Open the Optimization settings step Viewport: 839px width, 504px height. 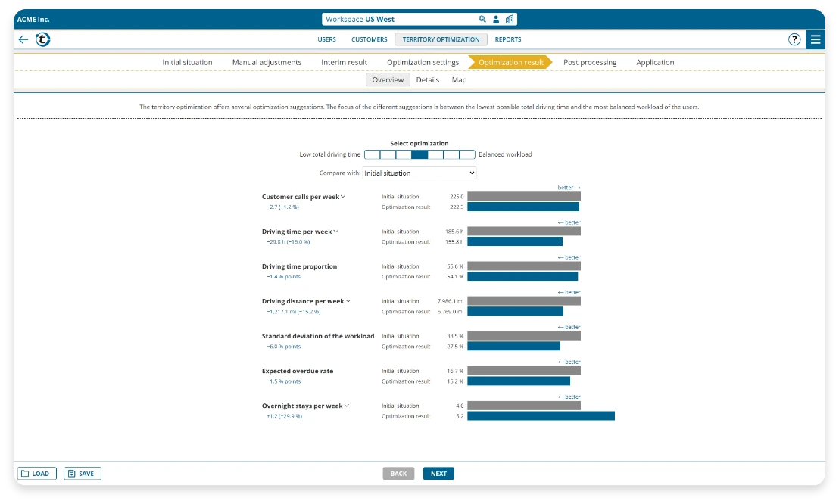(423, 63)
